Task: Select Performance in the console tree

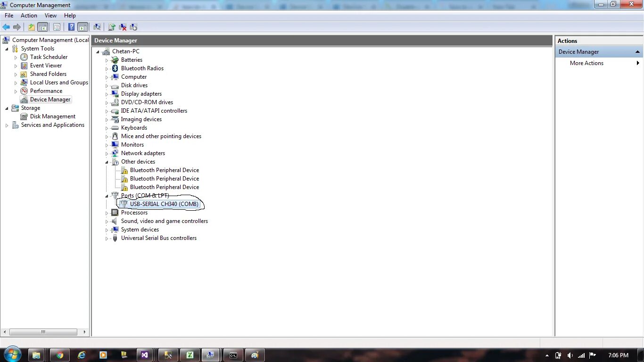Action: click(46, 91)
